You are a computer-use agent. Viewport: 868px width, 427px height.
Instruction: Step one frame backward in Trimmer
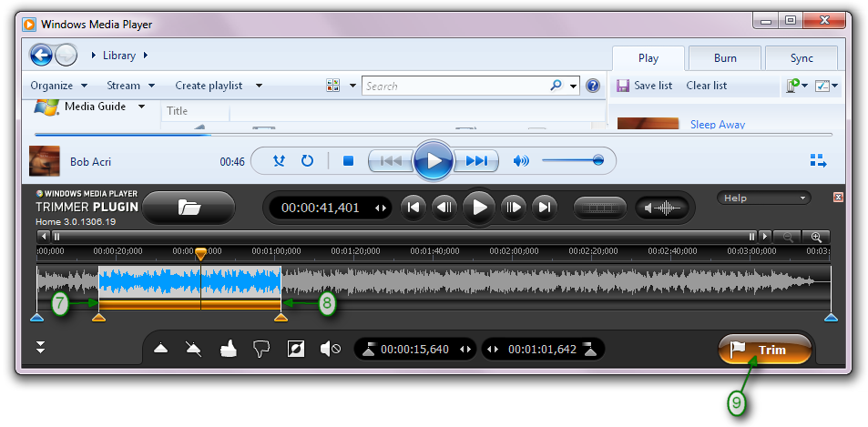click(444, 208)
